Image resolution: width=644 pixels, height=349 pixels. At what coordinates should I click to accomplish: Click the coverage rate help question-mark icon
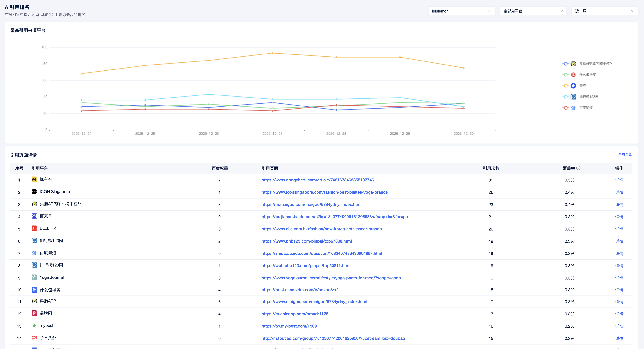[578, 168]
